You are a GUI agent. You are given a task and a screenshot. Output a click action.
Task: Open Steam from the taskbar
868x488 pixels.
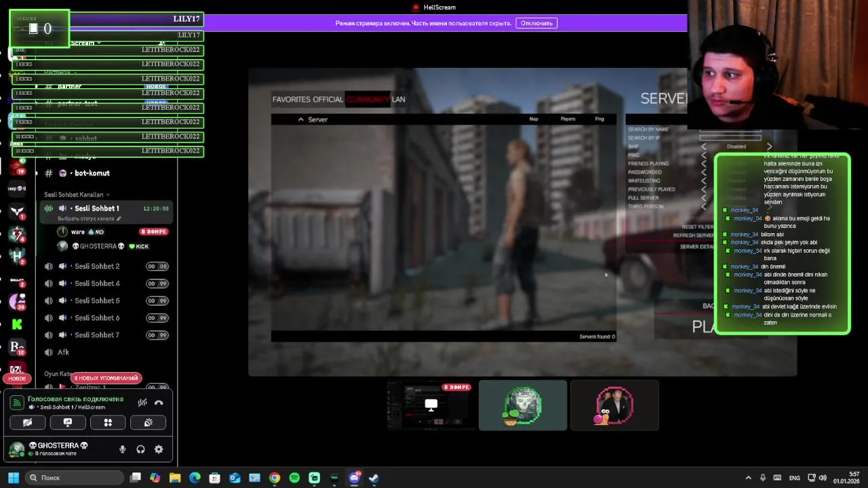point(374,478)
